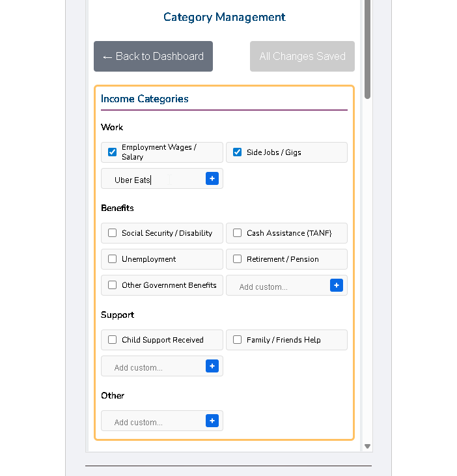Go back to Dashboard
This screenshot has height=476, width=457.
pos(153,57)
